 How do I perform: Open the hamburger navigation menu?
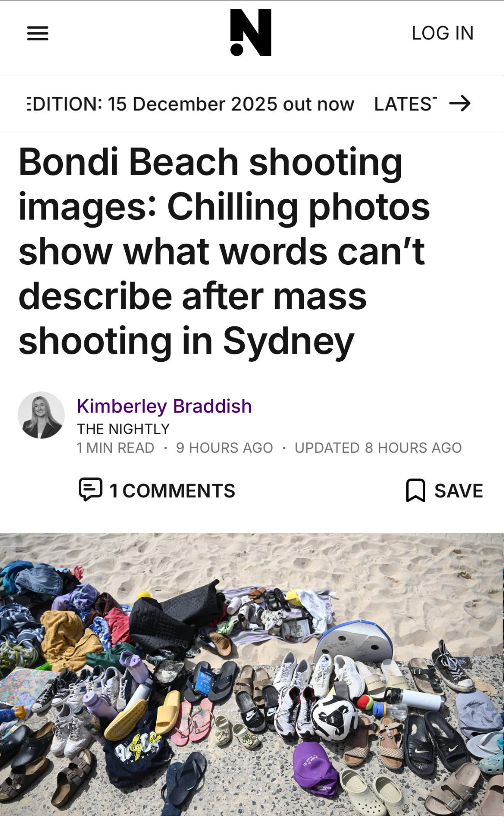(38, 33)
